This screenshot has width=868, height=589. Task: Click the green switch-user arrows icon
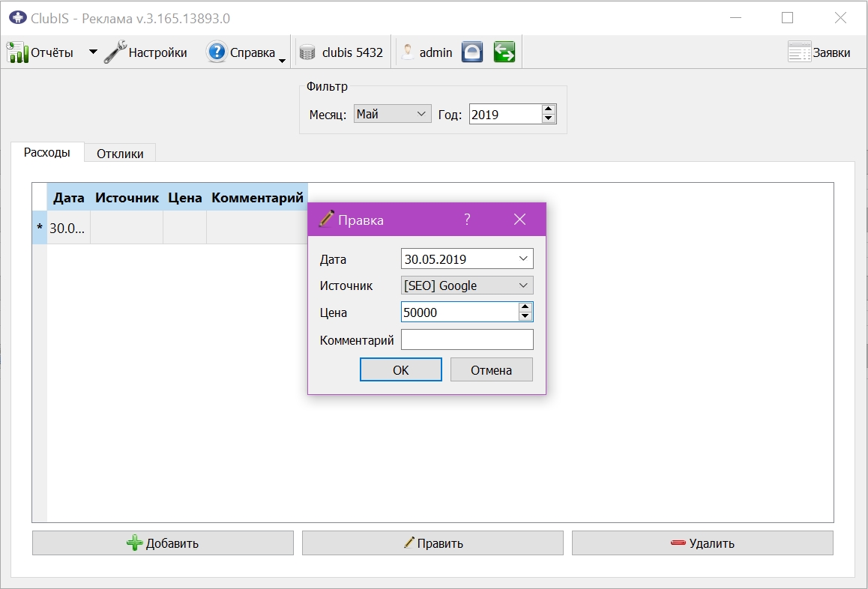(504, 52)
